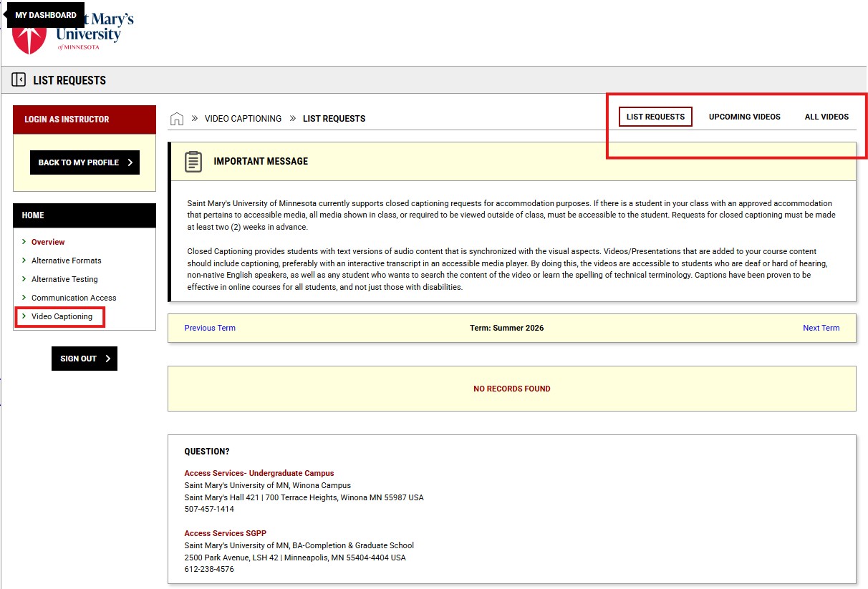Image resolution: width=868 pixels, height=589 pixels.
Task: Click phone number 612-238-4576
Action: pos(209,570)
